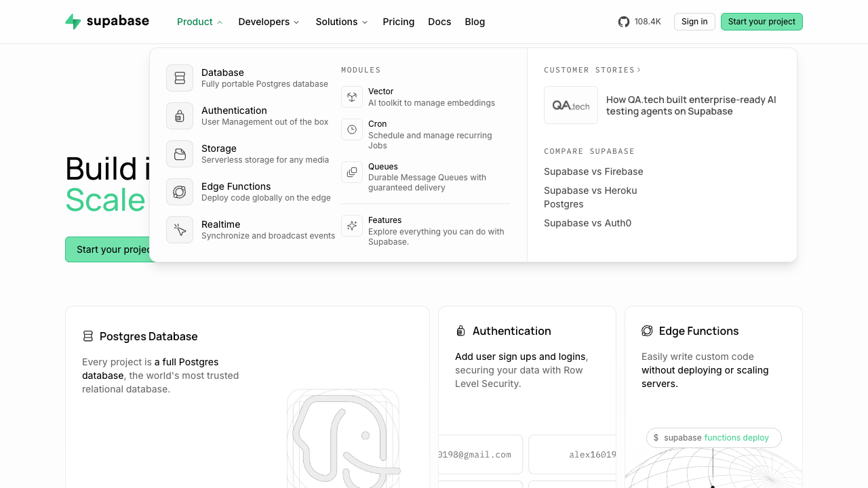Select Realtime menu entry
The width and height of the screenshot is (868, 488).
click(x=251, y=230)
